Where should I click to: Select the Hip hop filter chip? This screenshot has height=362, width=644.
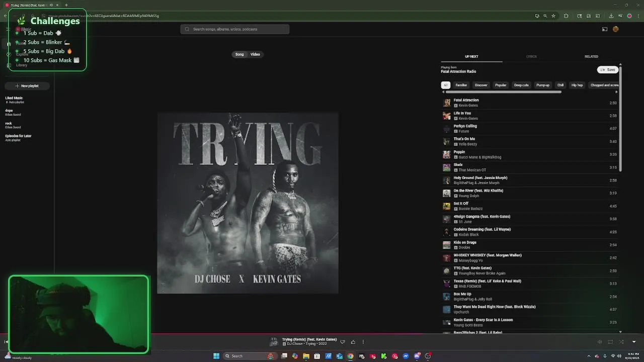[x=577, y=85]
